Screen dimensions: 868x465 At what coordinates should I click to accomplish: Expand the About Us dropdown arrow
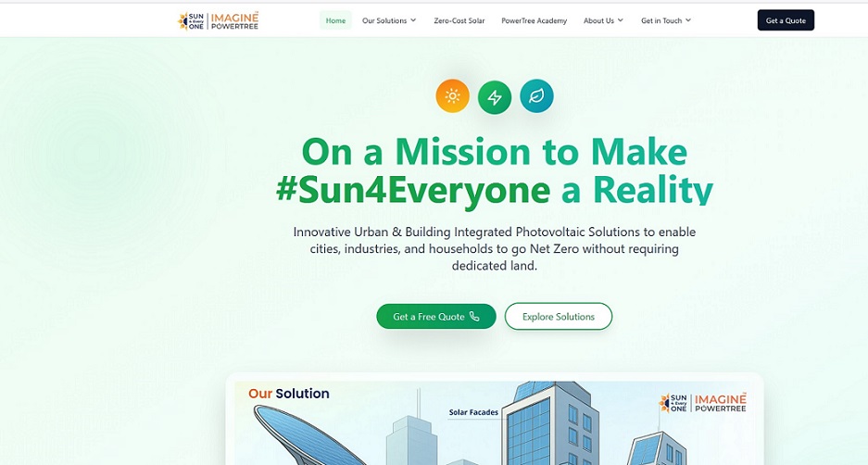point(621,20)
